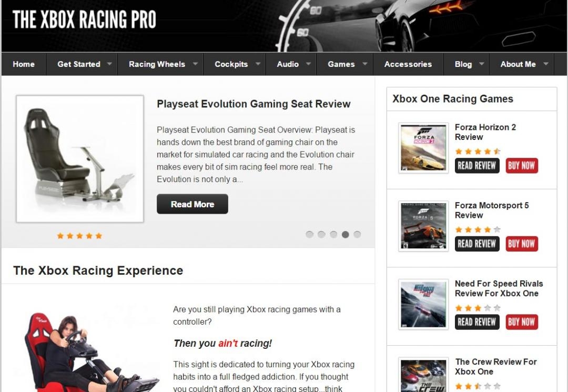This screenshot has width=568, height=392.
Task: Open the Forza Motorsport 5 cover thumbnail
Action: [x=423, y=226]
